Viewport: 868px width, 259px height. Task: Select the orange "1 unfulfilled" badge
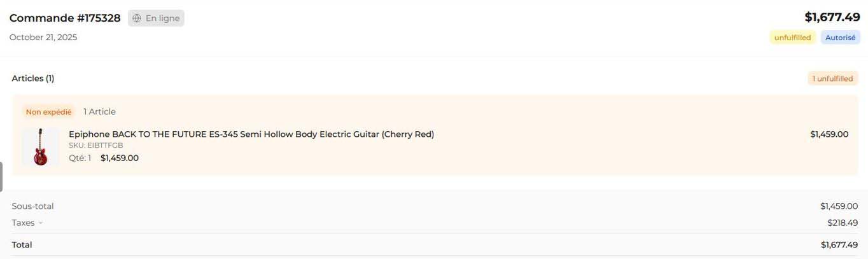click(832, 79)
